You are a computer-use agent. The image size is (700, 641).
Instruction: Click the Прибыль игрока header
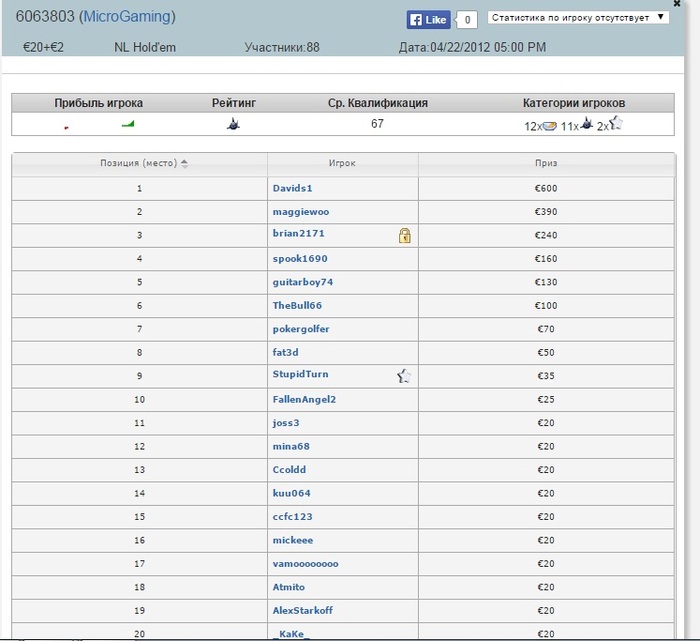tap(99, 103)
